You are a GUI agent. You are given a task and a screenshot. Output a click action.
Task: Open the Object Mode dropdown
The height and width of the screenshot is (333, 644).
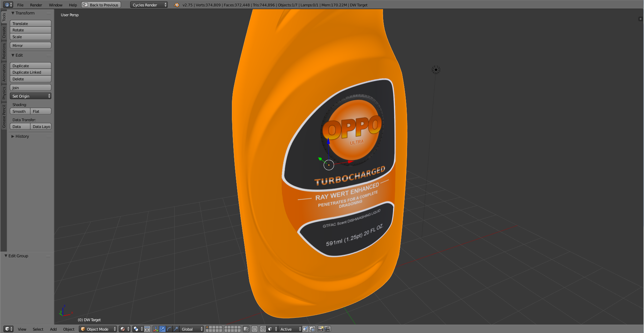(x=98, y=329)
